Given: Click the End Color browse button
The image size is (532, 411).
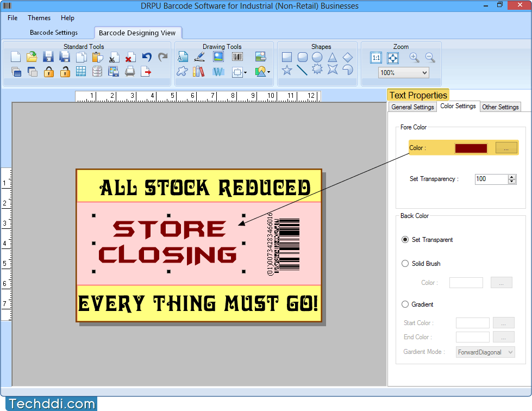Looking at the screenshot, I should coord(504,337).
